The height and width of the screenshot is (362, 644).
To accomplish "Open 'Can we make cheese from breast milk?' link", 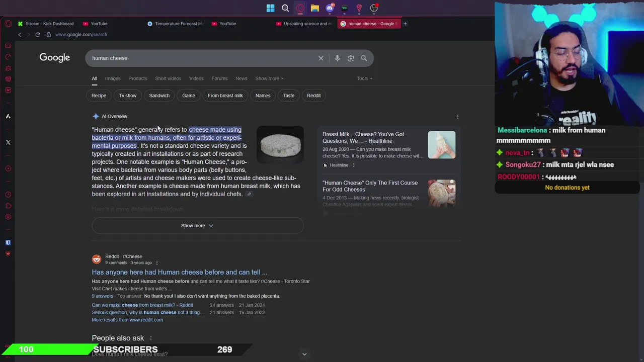I will 142,305.
